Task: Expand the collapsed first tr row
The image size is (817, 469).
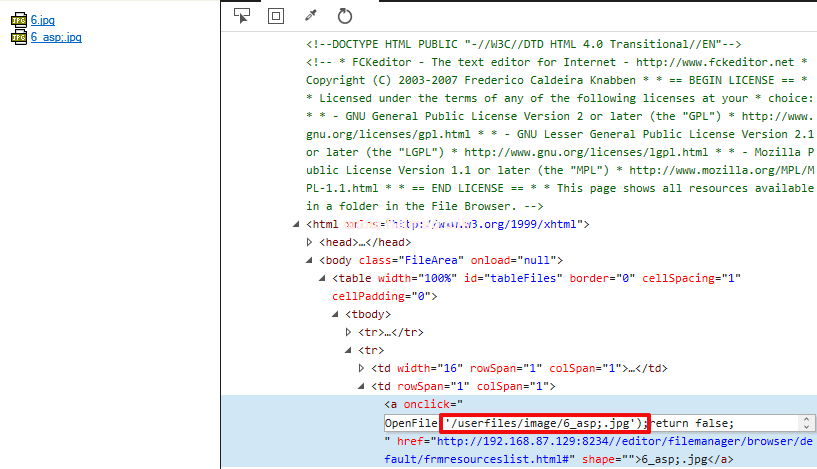Action: click(x=349, y=332)
